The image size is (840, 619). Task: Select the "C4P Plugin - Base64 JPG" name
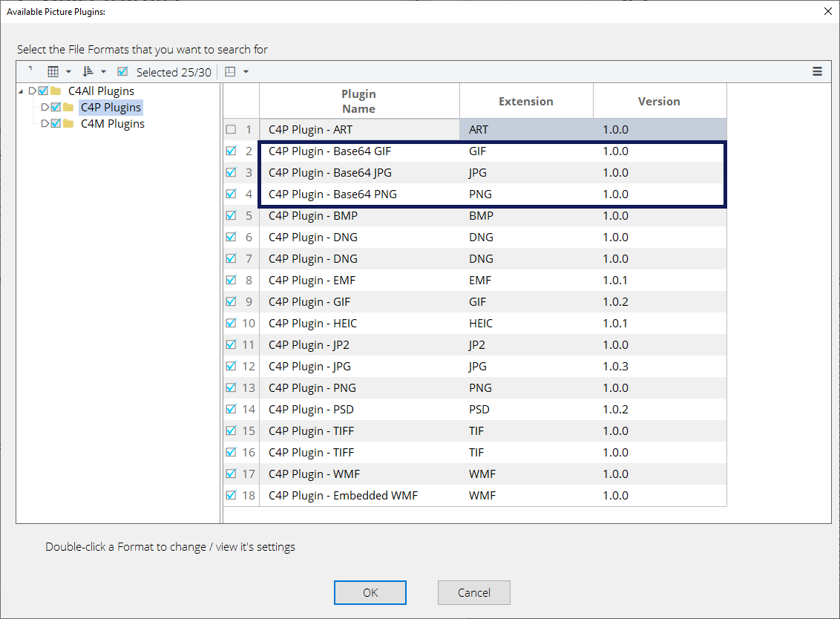tap(330, 173)
